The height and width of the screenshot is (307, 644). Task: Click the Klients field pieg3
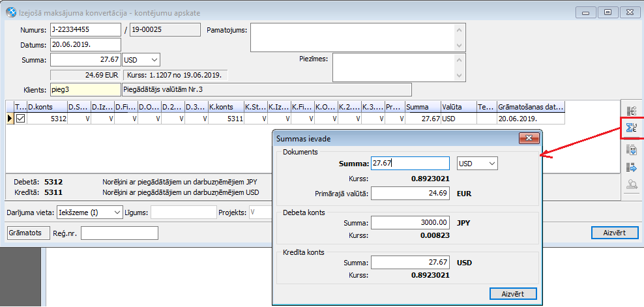(x=85, y=89)
